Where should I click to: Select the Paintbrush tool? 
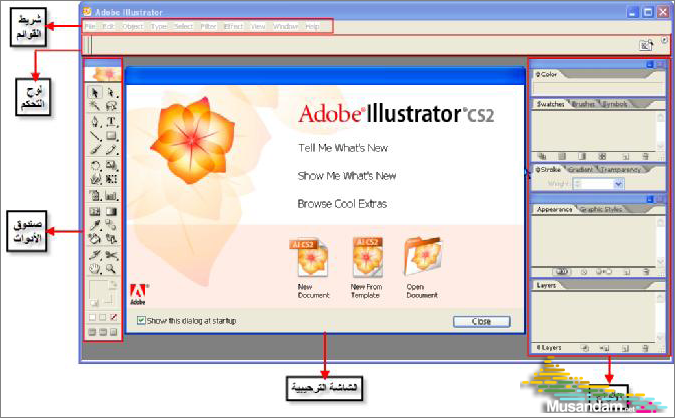tap(95, 150)
